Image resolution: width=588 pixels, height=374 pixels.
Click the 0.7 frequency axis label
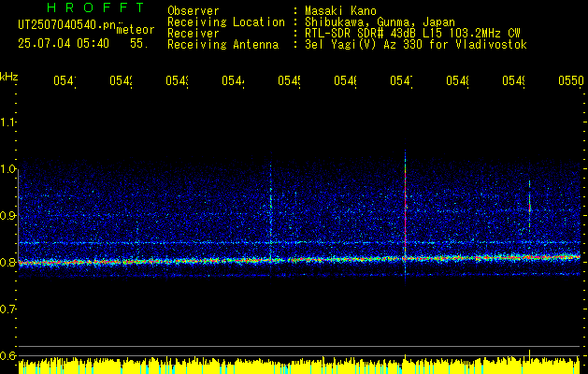click(x=7, y=309)
